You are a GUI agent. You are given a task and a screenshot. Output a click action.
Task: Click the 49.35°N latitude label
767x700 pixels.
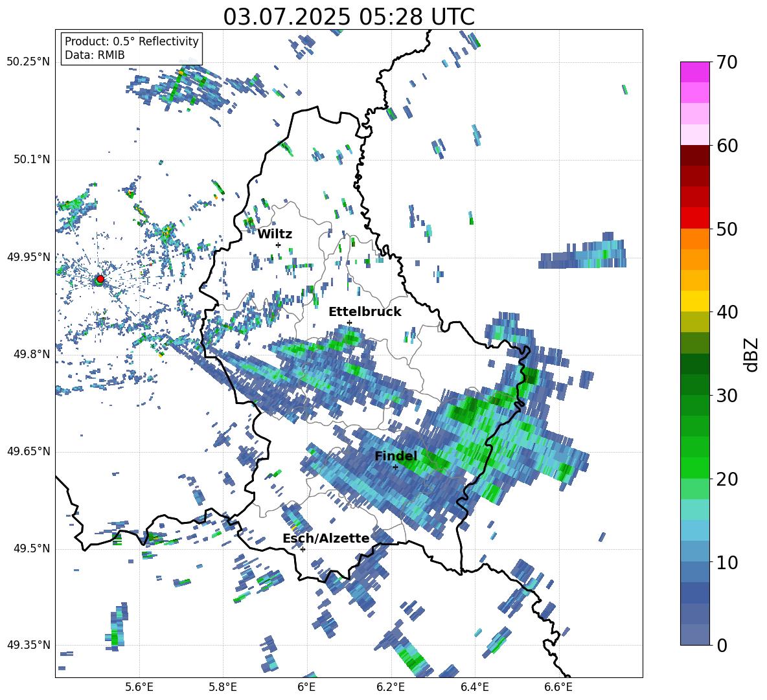pos(29,645)
